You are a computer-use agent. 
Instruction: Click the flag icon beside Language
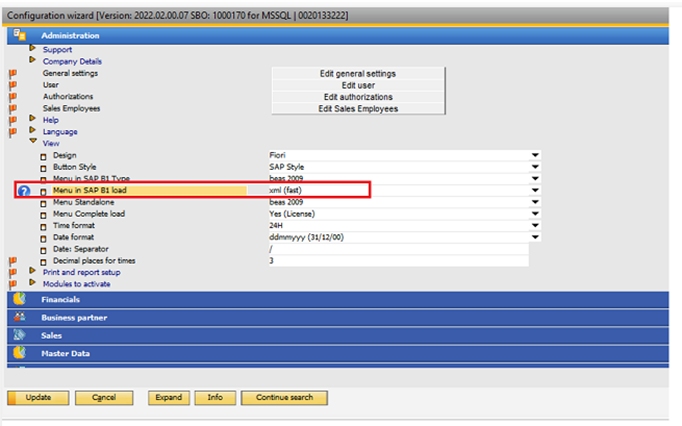(x=13, y=132)
